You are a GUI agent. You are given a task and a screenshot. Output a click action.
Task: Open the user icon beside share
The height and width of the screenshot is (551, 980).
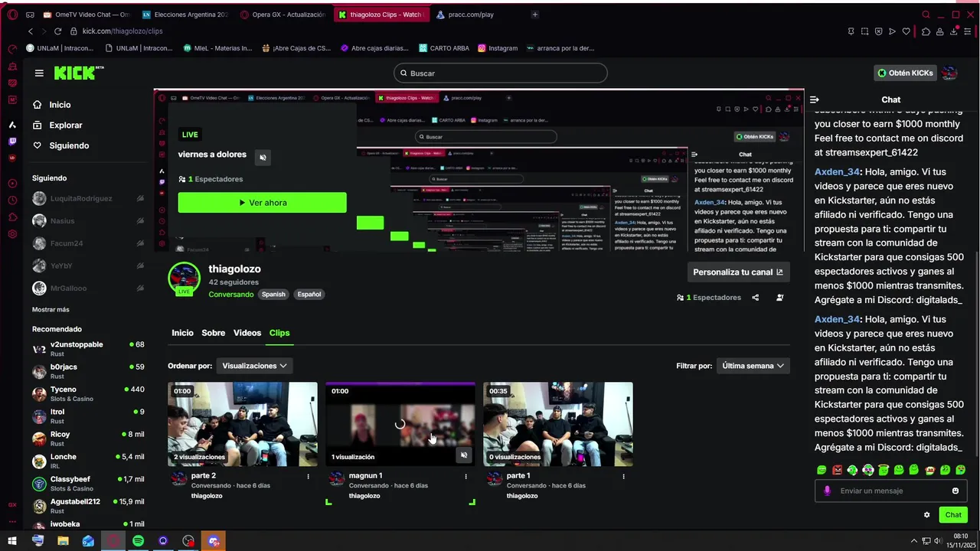780,298
